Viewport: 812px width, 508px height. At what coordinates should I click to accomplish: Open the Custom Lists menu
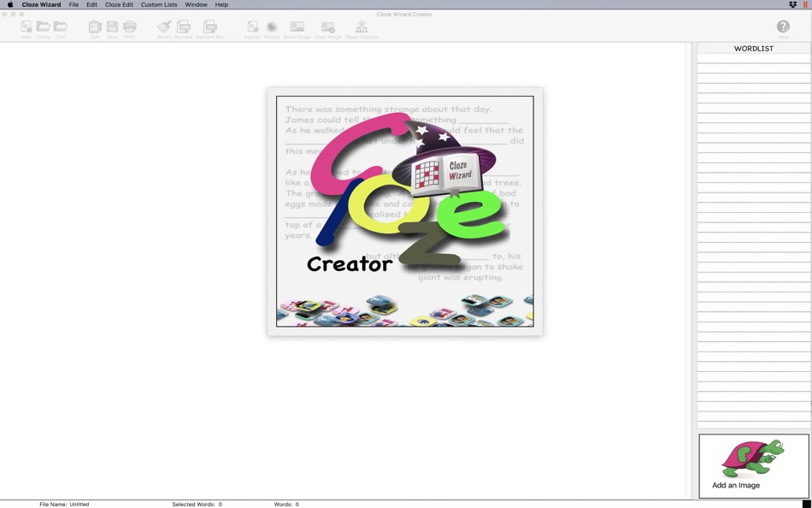click(x=159, y=4)
